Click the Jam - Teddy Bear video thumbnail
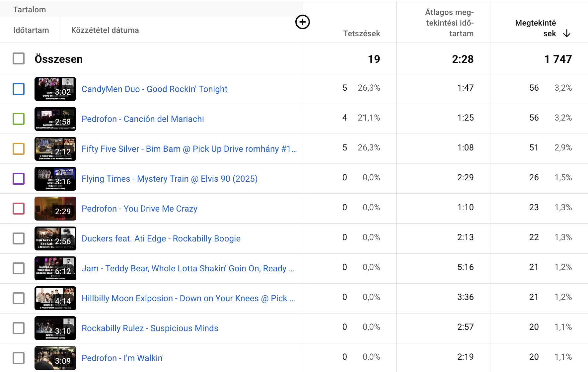 55,268
